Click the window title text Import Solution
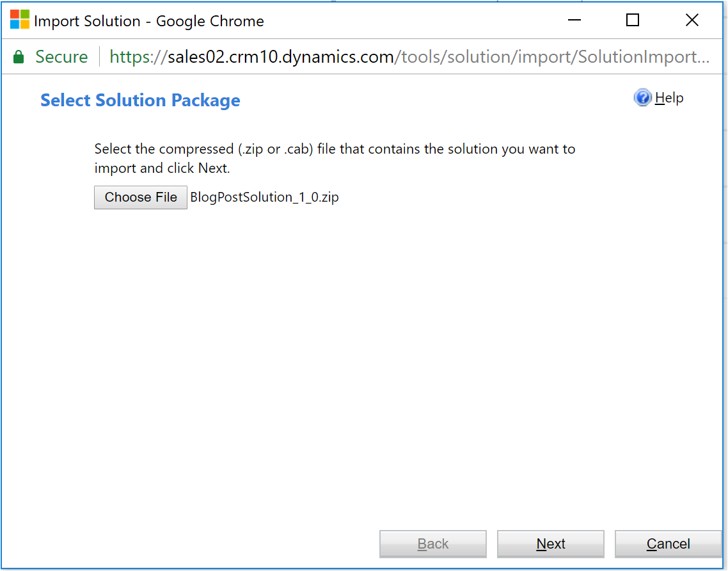This screenshot has width=728, height=571. [x=87, y=21]
